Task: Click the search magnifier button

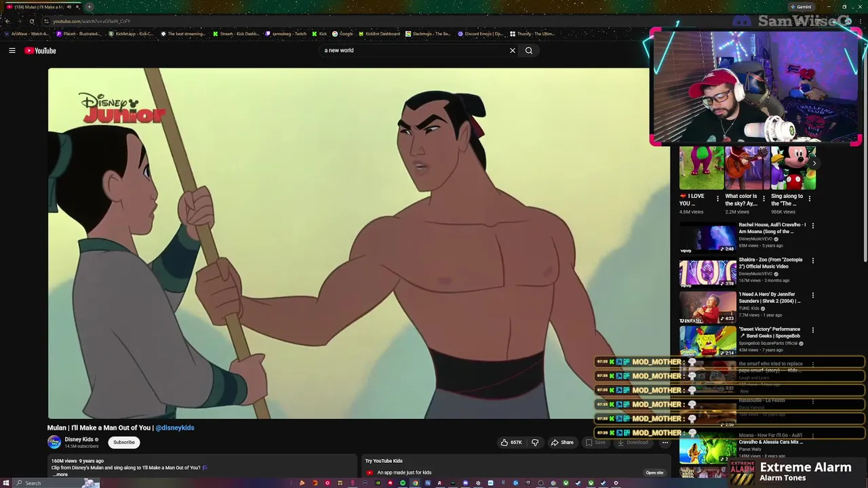Action: [529, 50]
